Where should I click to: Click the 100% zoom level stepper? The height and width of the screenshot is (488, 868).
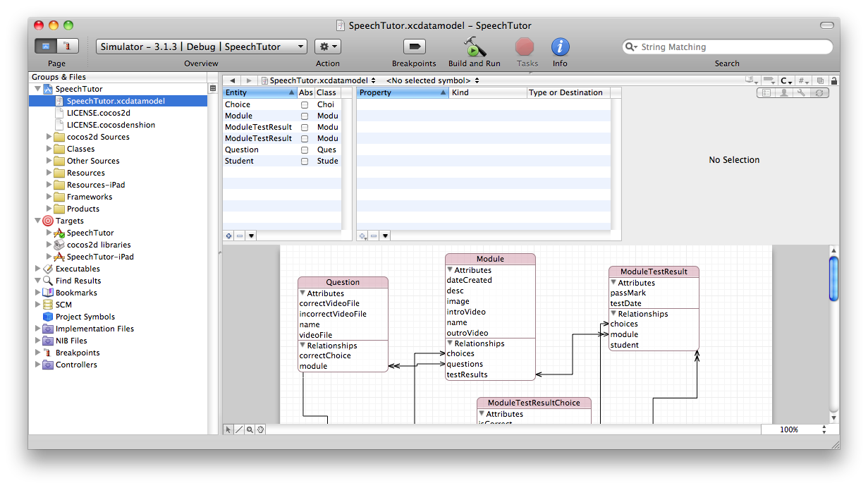tap(824, 429)
